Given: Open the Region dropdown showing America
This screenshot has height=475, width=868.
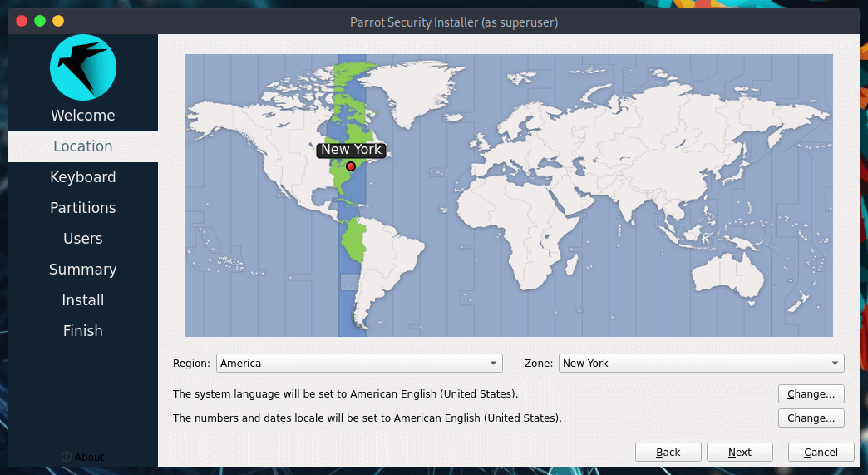Looking at the screenshot, I should [359, 364].
